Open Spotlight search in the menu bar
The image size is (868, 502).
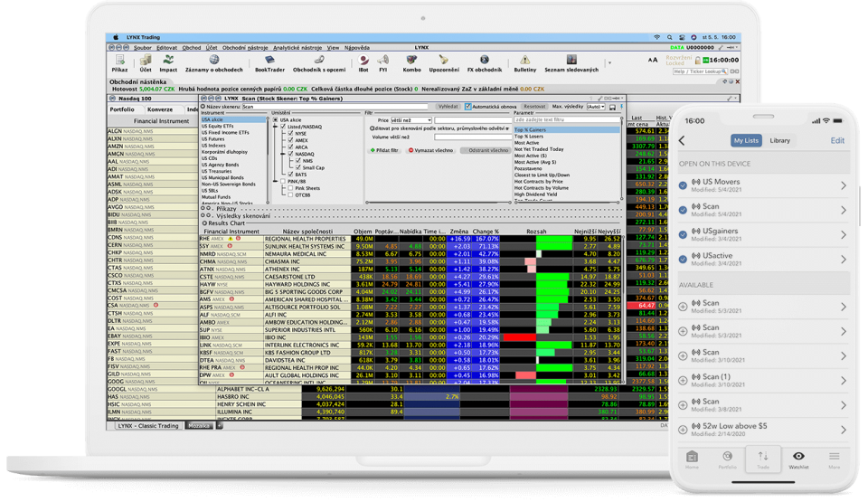pyautogui.click(x=669, y=37)
